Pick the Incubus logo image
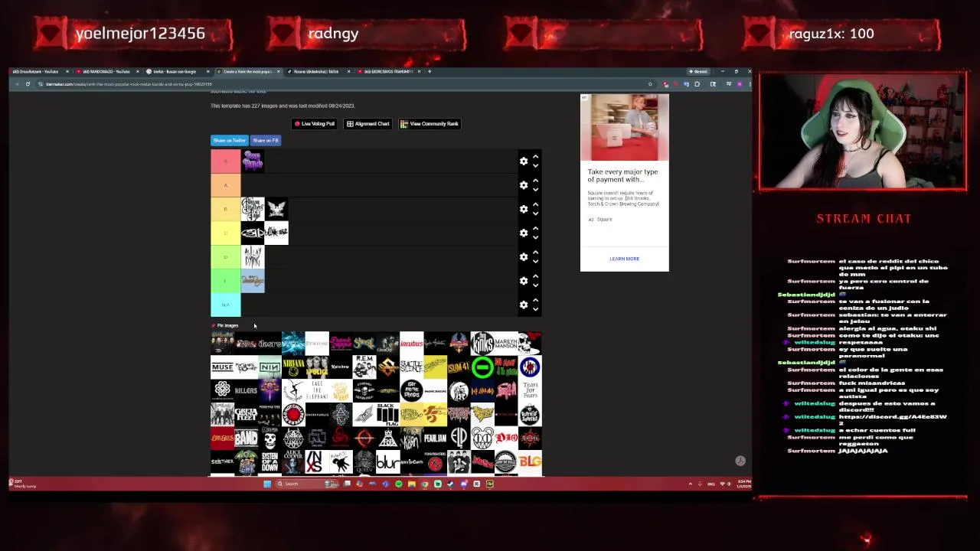980x551 pixels. point(411,344)
